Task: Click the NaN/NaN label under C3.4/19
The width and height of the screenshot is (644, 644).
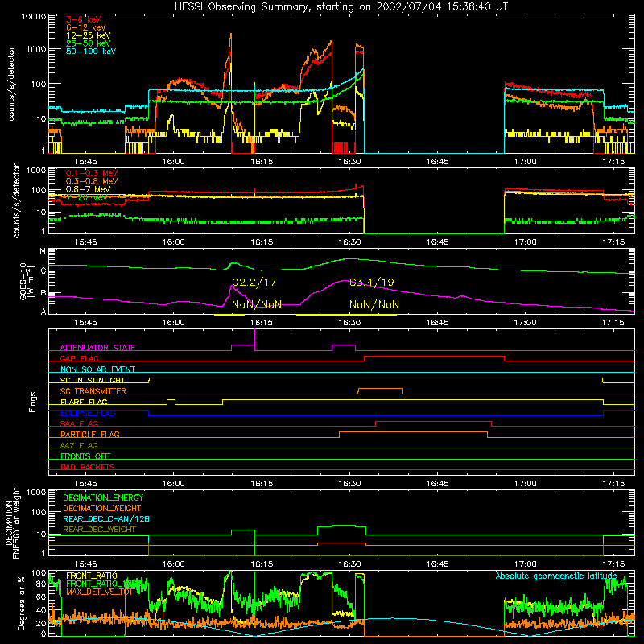Action: 374,304
